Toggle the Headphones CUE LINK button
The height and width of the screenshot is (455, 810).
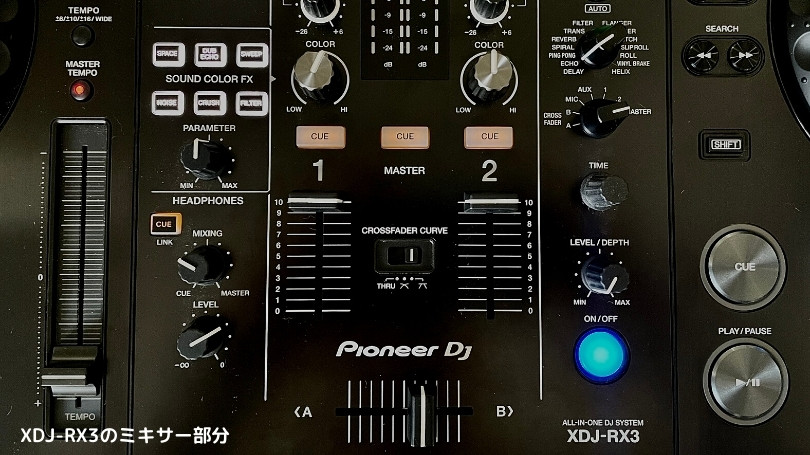point(165,224)
